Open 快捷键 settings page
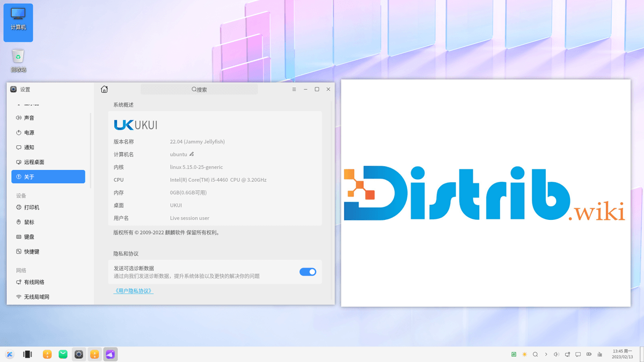 (x=48, y=252)
